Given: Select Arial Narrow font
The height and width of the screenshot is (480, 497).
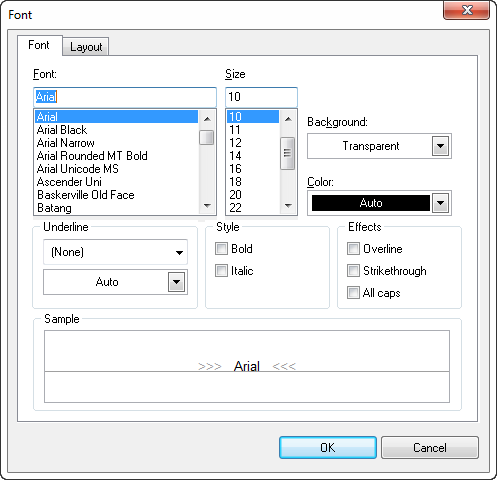Looking at the screenshot, I should pos(116,143).
